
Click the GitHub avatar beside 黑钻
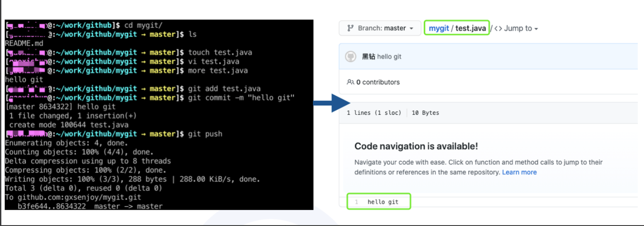(351, 57)
